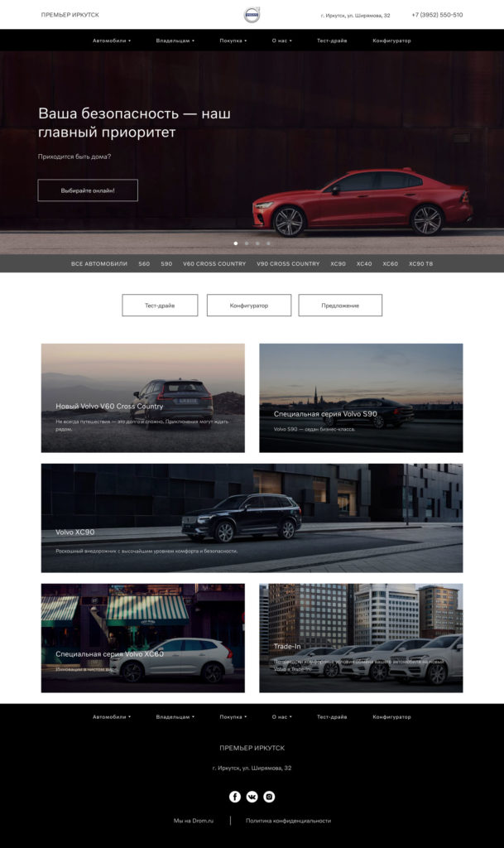Click the Выбирайте онлайн! hero button
The width and height of the screenshot is (504, 848).
(88, 190)
